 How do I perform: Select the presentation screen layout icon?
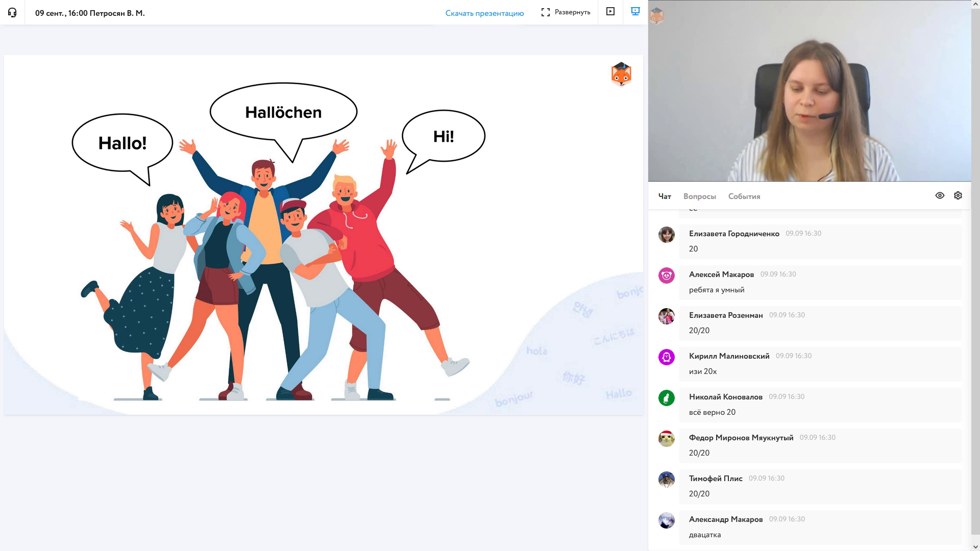[x=635, y=12]
